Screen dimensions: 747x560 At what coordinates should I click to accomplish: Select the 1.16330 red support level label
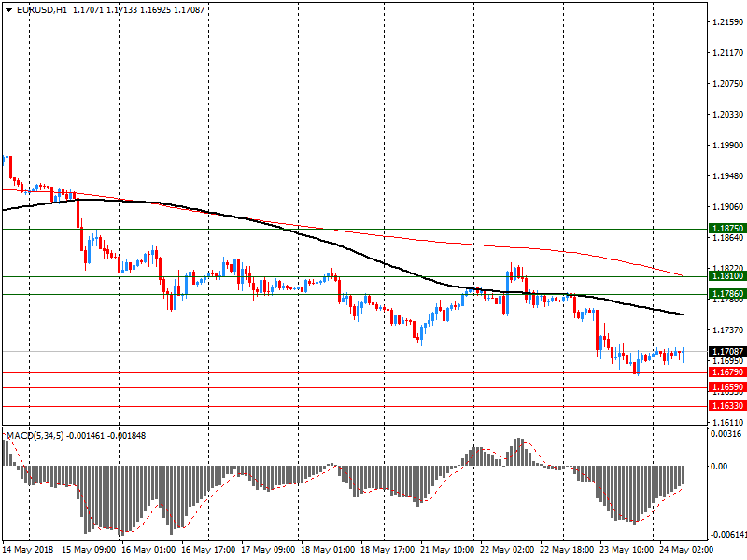[x=727, y=406]
